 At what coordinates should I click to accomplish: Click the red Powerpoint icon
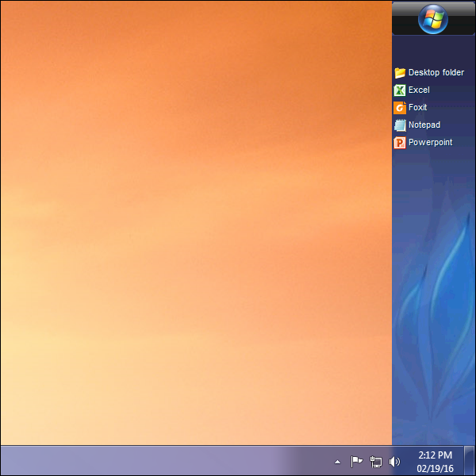pyautogui.click(x=400, y=143)
